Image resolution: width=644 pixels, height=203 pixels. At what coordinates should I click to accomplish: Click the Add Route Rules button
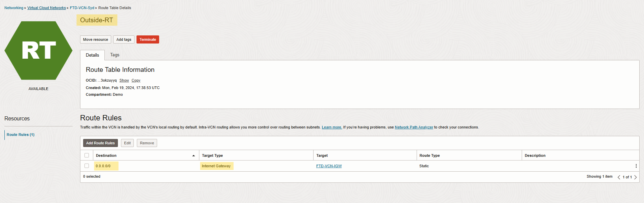(x=100, y=143)
